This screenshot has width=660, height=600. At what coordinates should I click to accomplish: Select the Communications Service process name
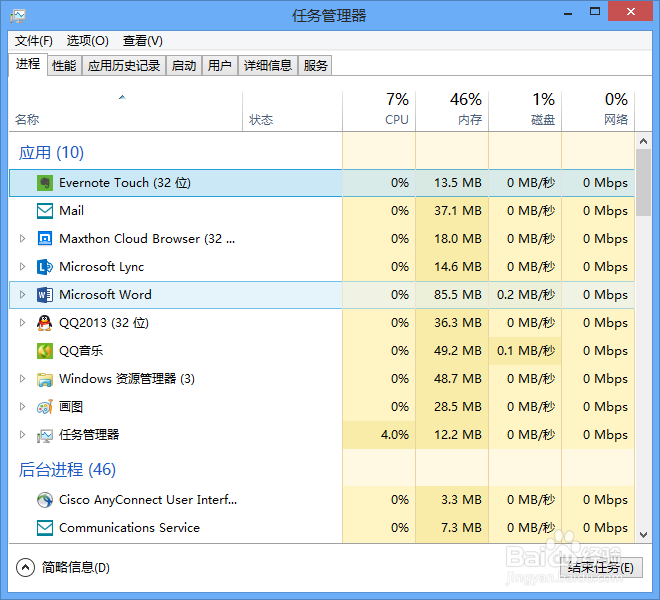pos(129,528)
